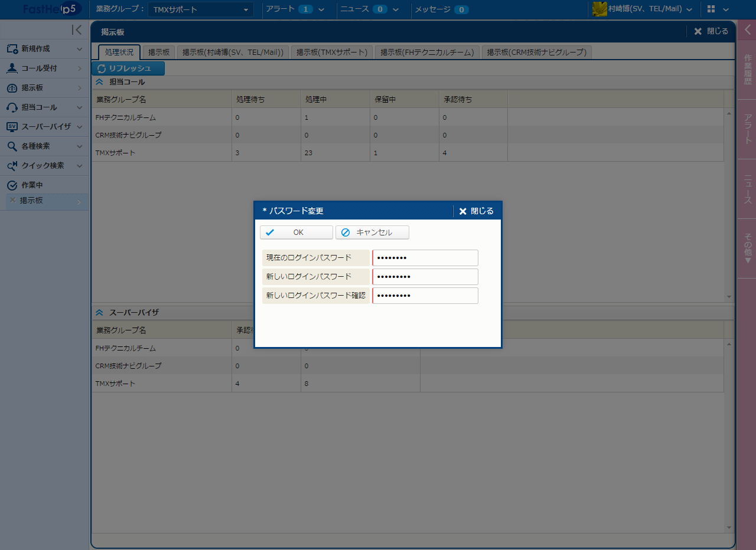The image size is (756, 550).
Task: Collapse the left sidebar with arrow icon
Action: [x=76, y=30]
